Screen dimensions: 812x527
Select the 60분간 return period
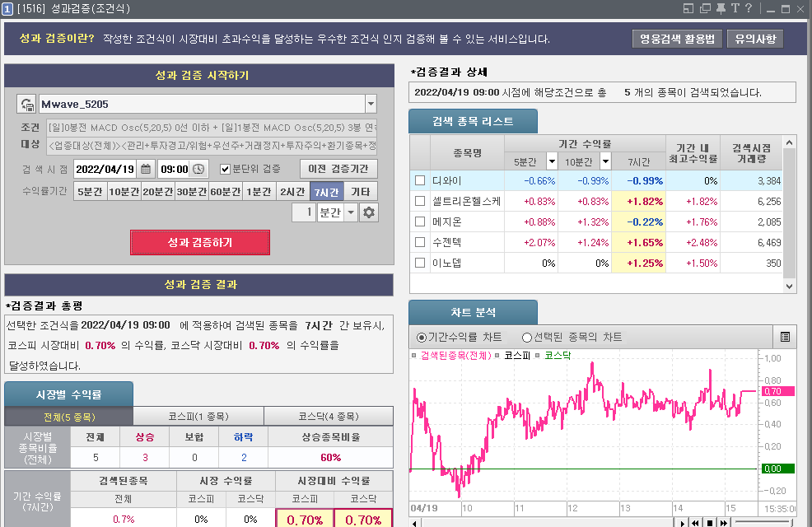pyautogui.click(x=226, y=192)
